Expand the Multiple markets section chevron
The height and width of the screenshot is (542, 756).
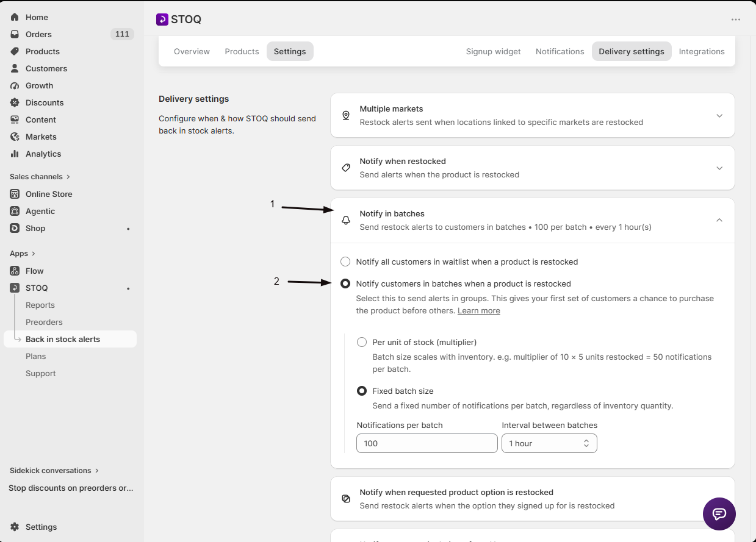(x=719, y=116)
